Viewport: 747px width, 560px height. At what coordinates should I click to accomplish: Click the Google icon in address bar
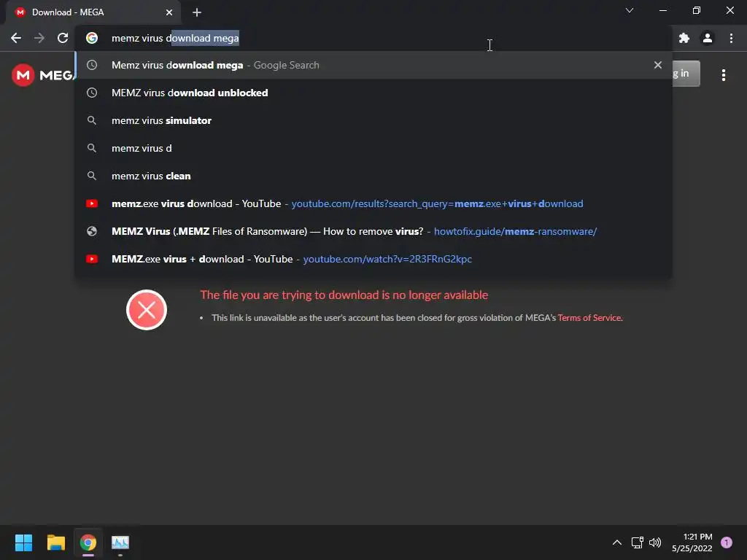(92, 38)
